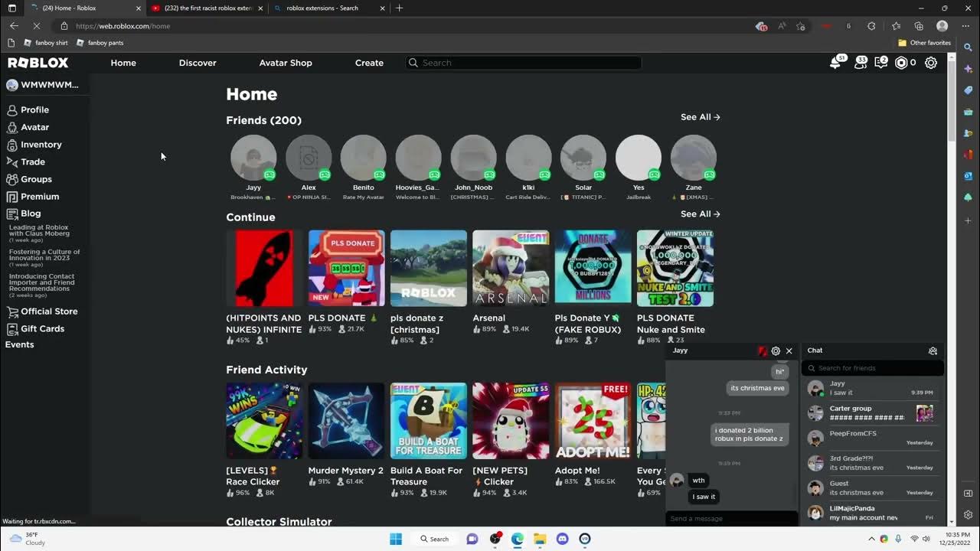980x551 pixels.
Task: Open Windows Start menu
Action: 396,539
